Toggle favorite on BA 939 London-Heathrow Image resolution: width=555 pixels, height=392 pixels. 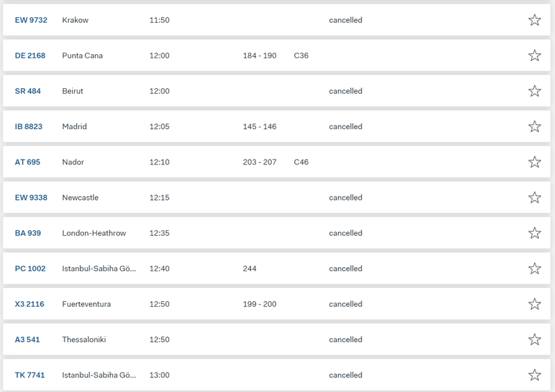534,233
